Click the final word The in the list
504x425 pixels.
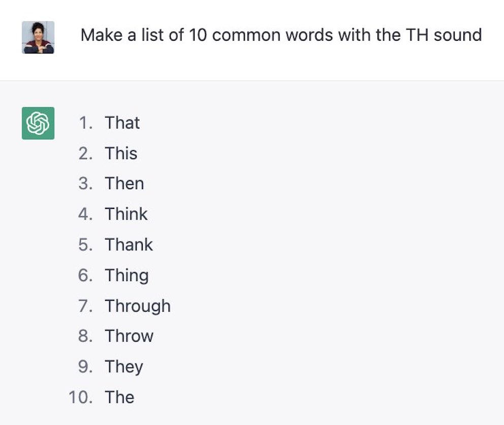pyautogui.click(x=119, y=398)
